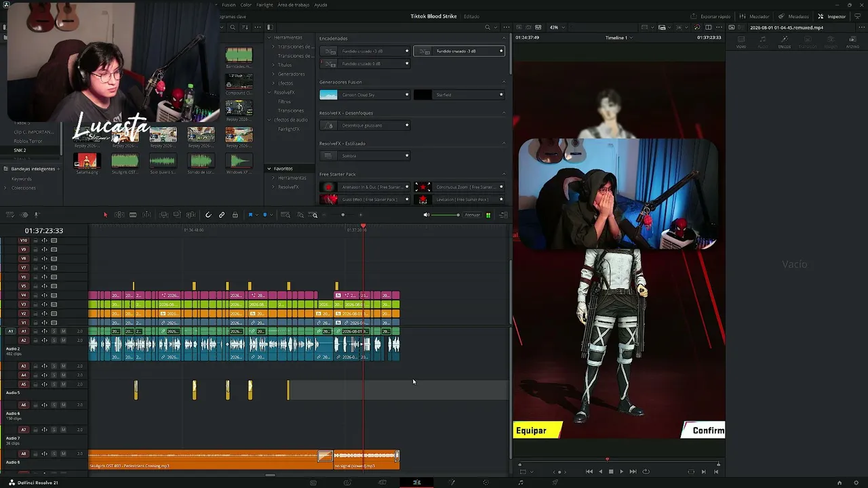The height and width of the screenshot is (488, 868).
Task: Open Exportar rápido quick export
Action: click(711, 16)
